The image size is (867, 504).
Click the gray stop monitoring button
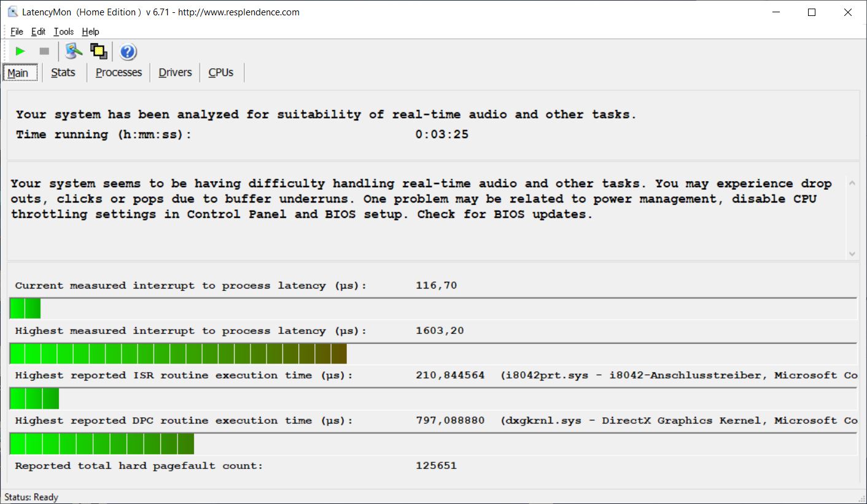(44, 52)
